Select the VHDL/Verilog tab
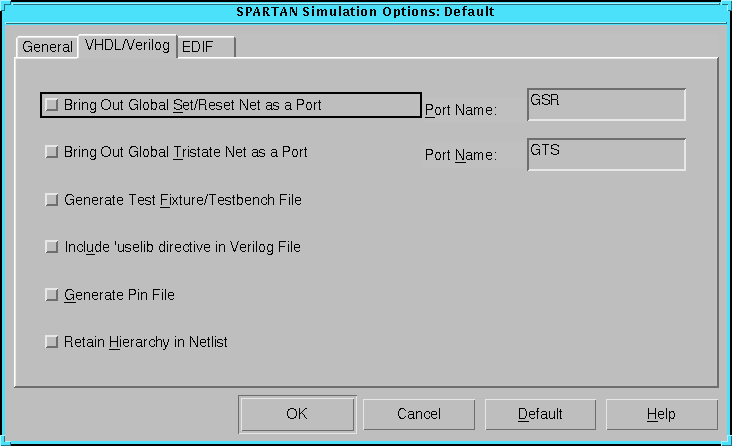Image resolution: width=732 pixels, height=446 pixels. pyautogui.click(x=127, y=45)
